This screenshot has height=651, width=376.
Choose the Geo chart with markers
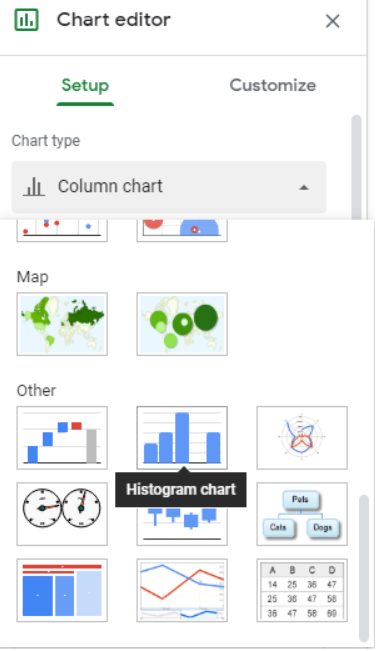tap(182, 324)
